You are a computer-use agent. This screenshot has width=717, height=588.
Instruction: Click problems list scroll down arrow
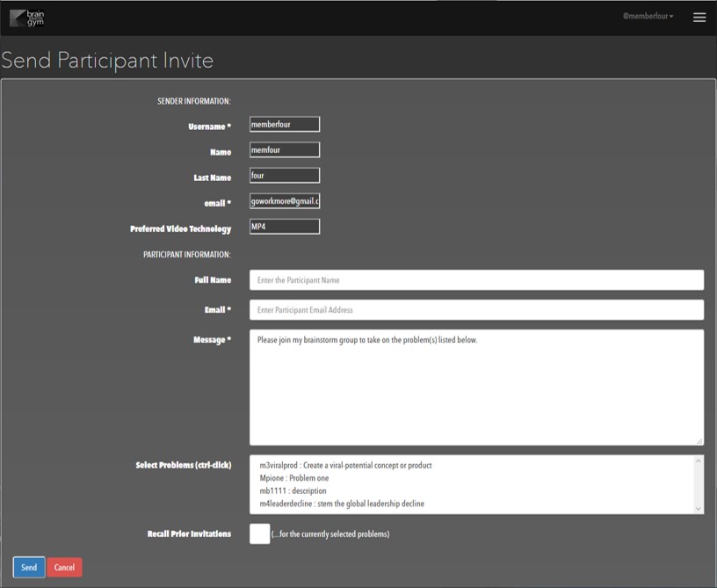coord(699,508)
